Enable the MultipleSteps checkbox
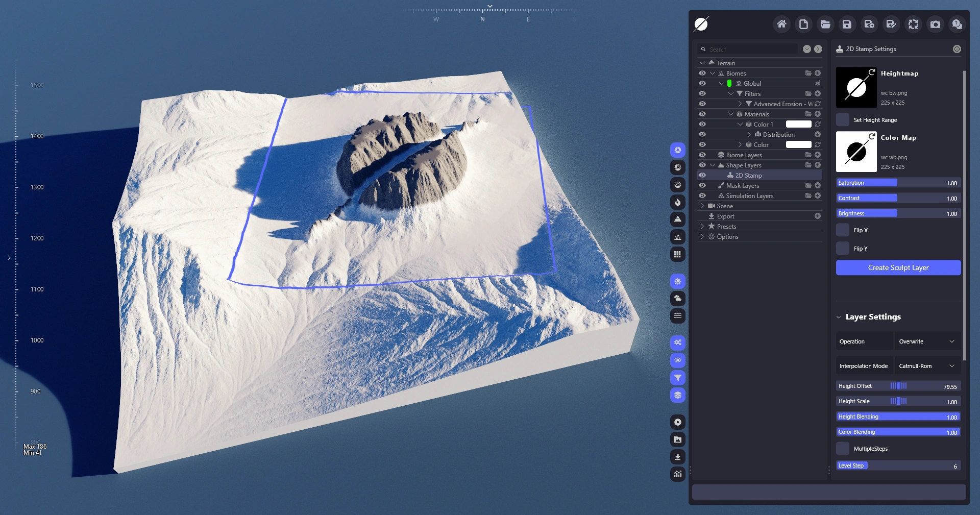Screen dimensions: 980x515 pyautogui.click(x=843, y=449)
